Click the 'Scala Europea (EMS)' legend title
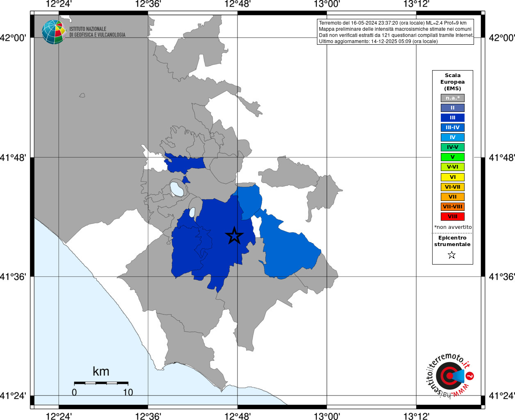Viewport: 515px width, 420px height. click(453, 82)
